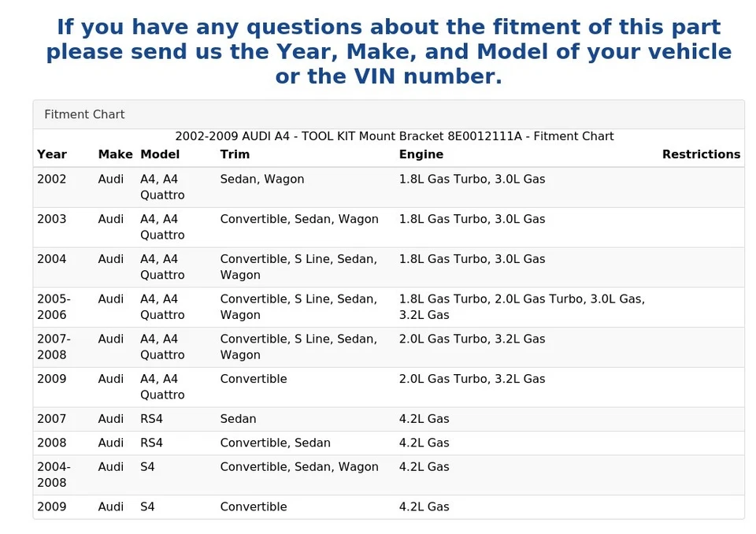Screen dimensions: 756x534
Task: Click the Model column header
Action: point(160,154)
